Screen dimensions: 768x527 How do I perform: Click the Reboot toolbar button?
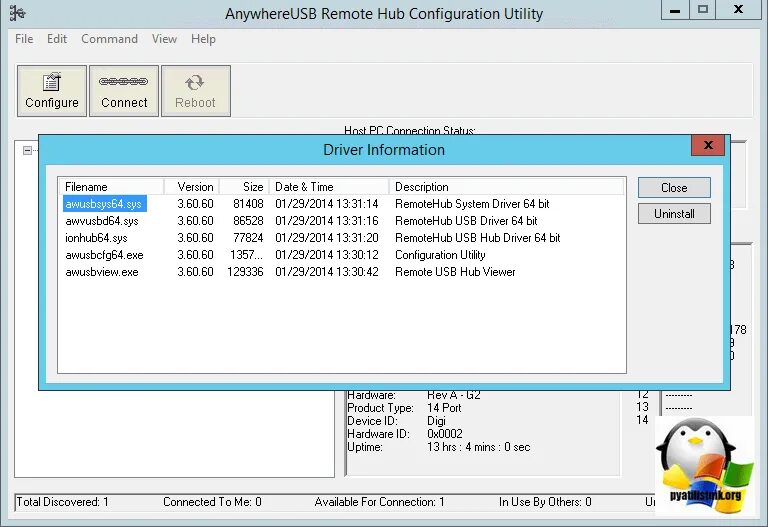point(195,91)
